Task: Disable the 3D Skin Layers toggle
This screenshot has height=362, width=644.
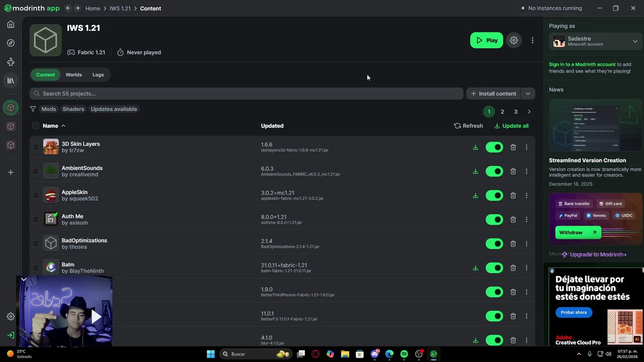Action: tap(494, 147)
